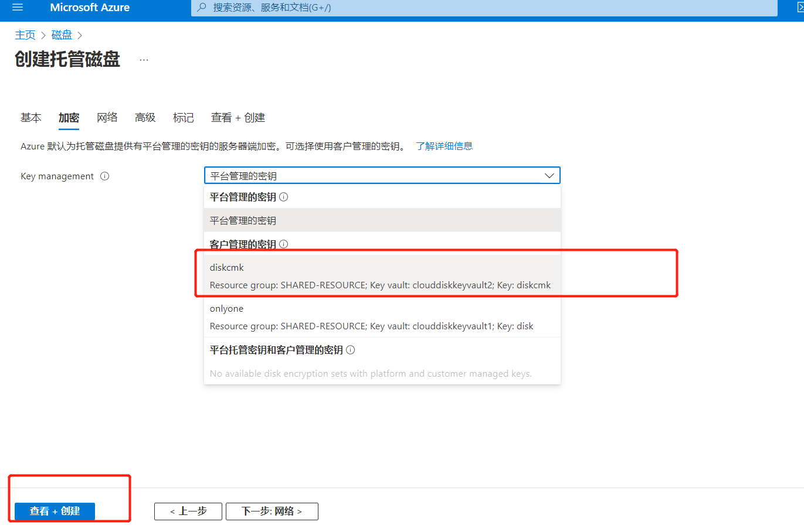Image resolution: width=804 pixels, height=532 pixels.
Task: Collapse the Key management dropdown chevron
Action: point(549,175)
